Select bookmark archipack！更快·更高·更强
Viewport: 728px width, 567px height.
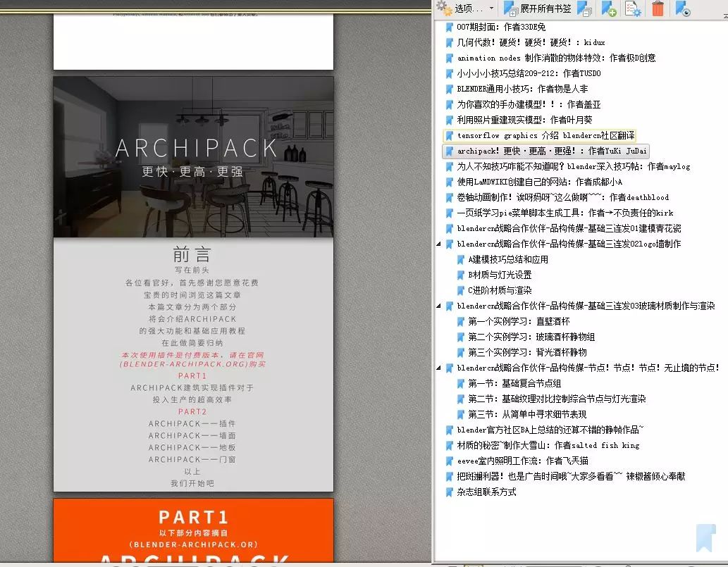coord(552,151)
